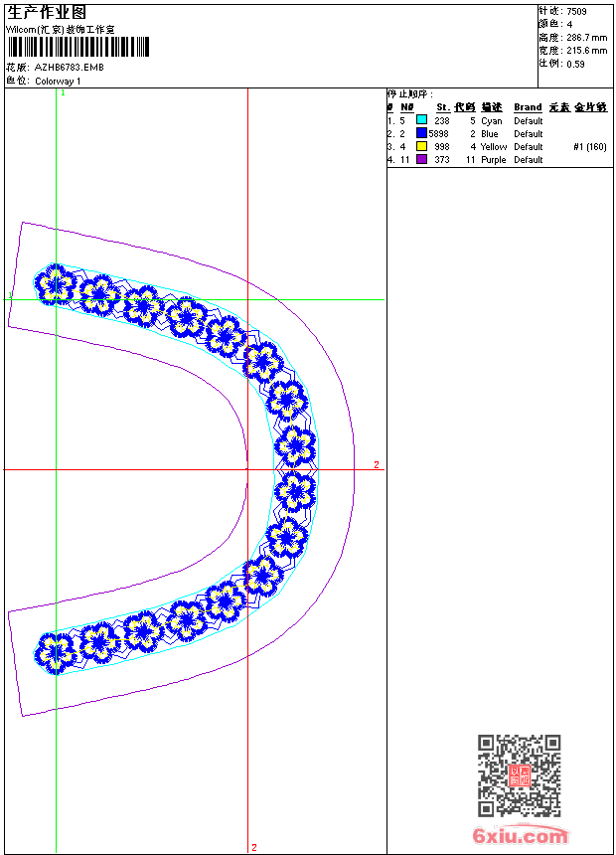Click the Yellow color swatch
Screen dimensions: 616x855
click(x=421, y=146)
